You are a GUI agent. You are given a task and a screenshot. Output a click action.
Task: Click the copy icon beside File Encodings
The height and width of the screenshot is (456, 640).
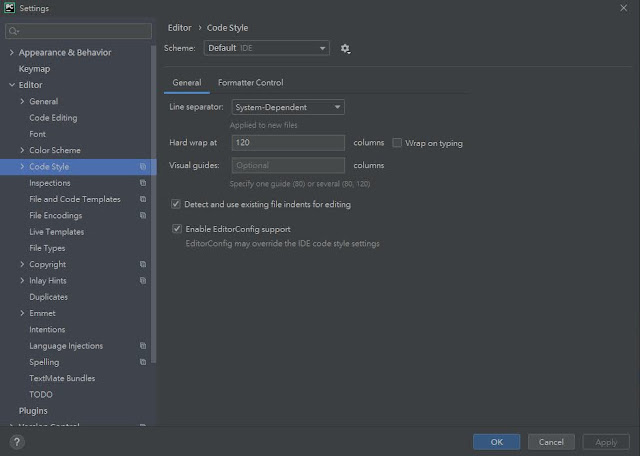pyautogui.click(x=143, y=216)
